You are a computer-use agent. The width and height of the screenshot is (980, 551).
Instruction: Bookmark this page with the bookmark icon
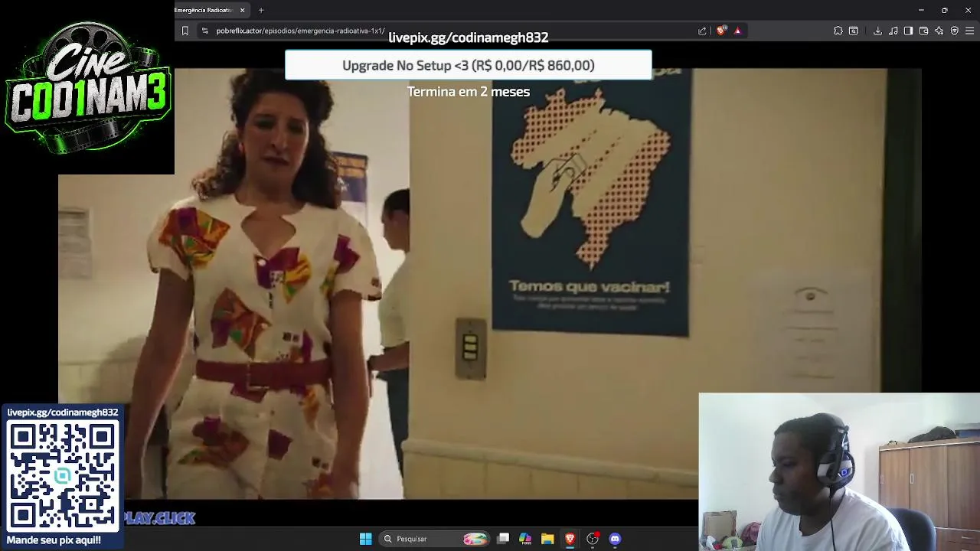click(x=185, y=31)
